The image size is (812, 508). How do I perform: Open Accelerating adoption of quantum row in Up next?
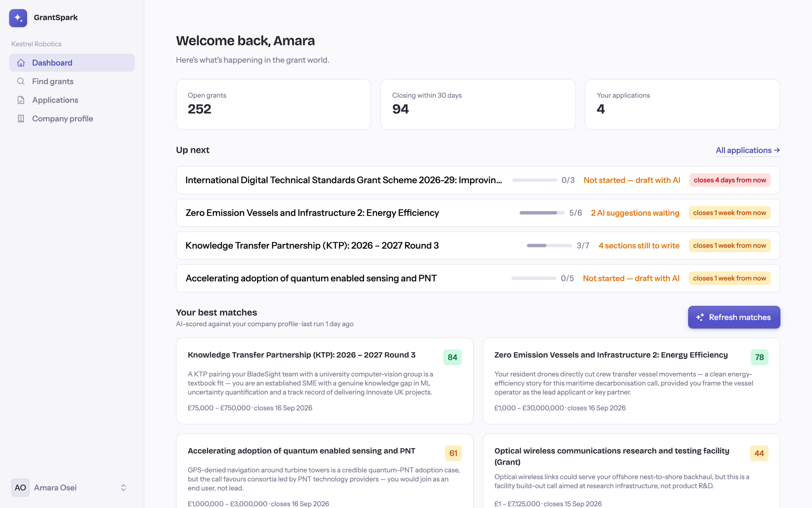coord(478,278)
